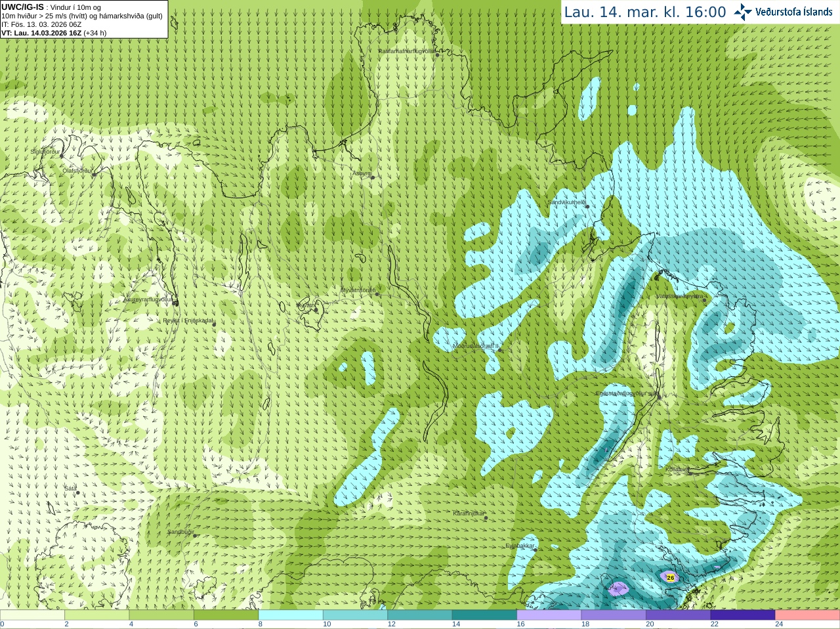Image resolution: width=840 pixels, height=629 pixels.
Task: Select the Reykir í Fnjóskadal station
Action: click(x=214, y=324)
